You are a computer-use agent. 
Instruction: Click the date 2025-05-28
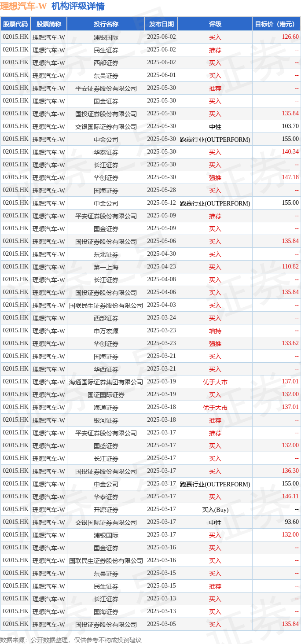click(x=162, y=190)
